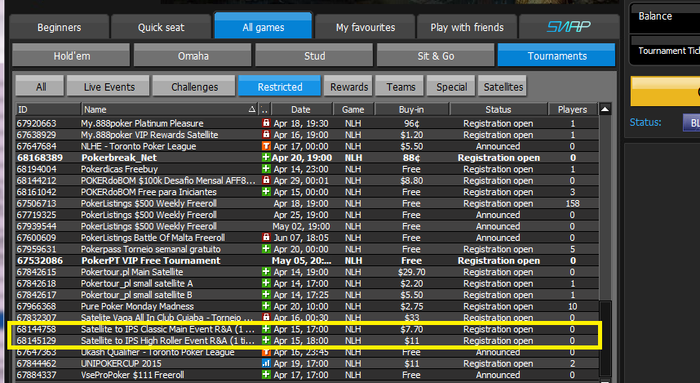700x383 pixels.
Task: Filter by Teams tournaments
Action: pos(400,87)
